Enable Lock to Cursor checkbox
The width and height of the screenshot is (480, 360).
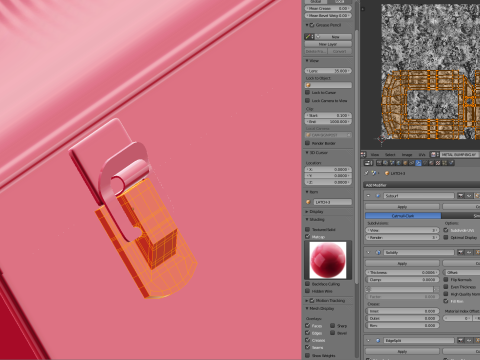308,92
